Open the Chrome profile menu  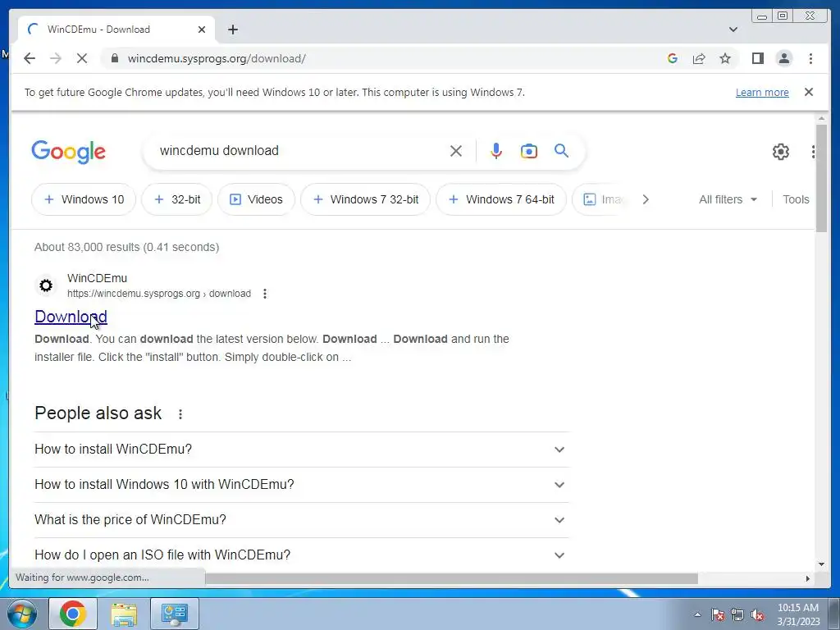pos(783,58)
